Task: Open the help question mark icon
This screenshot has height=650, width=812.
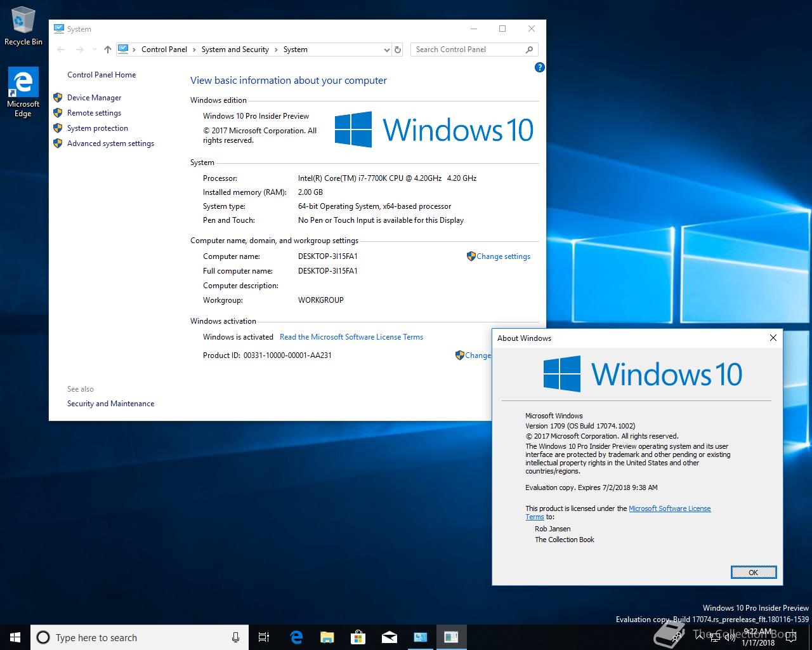Action: pyautogui.click(x=540, y=67)
